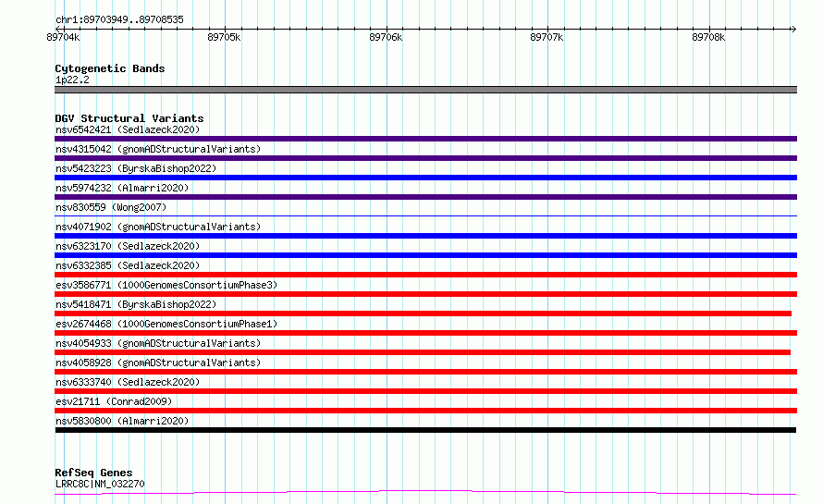
Task: Click the red bar under nsv6333740
Action: point(425,391)
